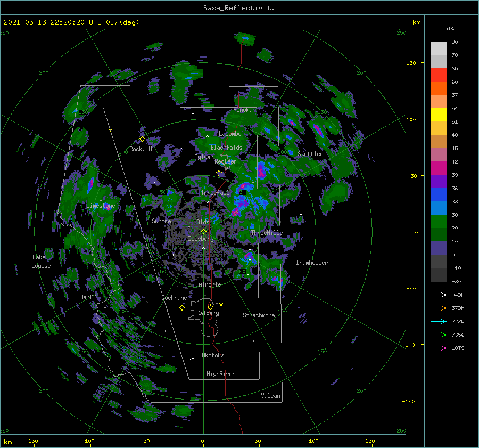
Task: Click the Calgary city label
Action: coord(208,313)
